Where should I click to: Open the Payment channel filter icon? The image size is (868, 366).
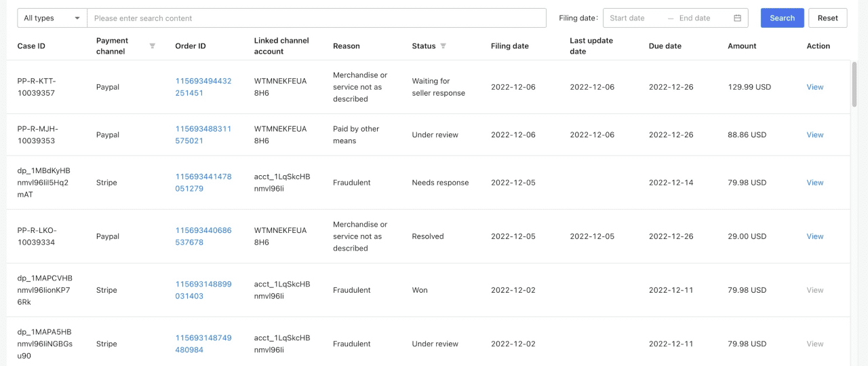click(x=153, y=46)
